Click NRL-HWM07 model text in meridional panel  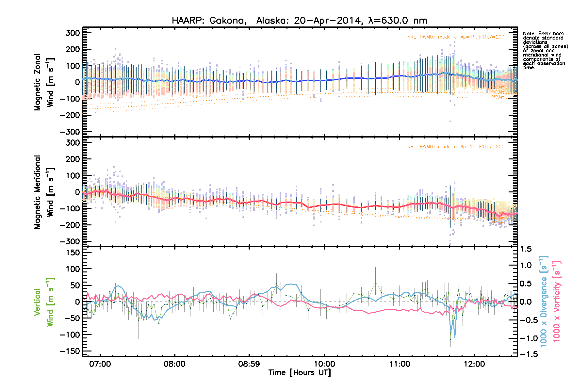[455, 147]
